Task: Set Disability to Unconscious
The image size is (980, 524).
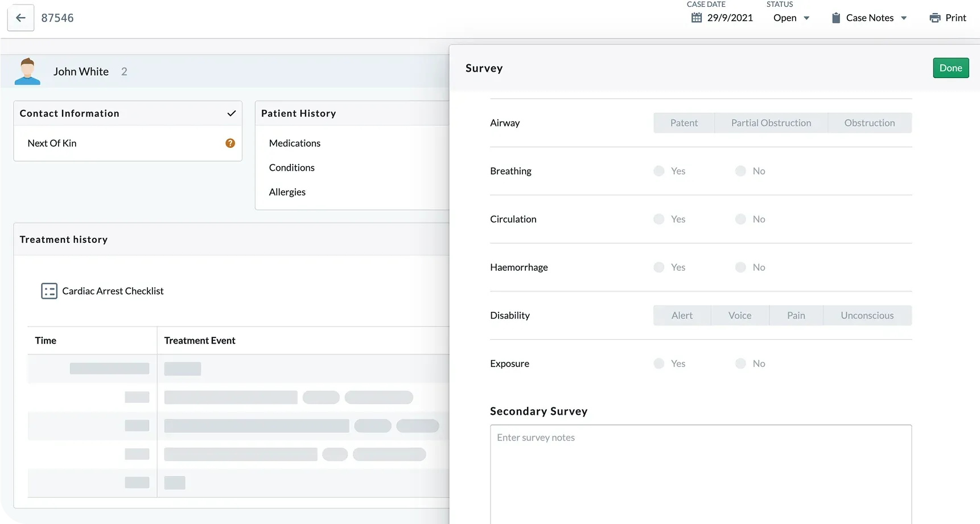Action: click(867, 316)
